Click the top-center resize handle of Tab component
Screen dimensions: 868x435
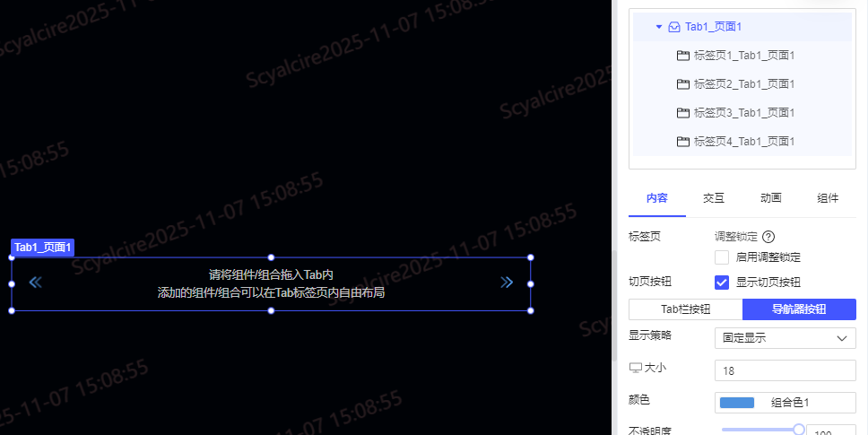tap(271, 257)
